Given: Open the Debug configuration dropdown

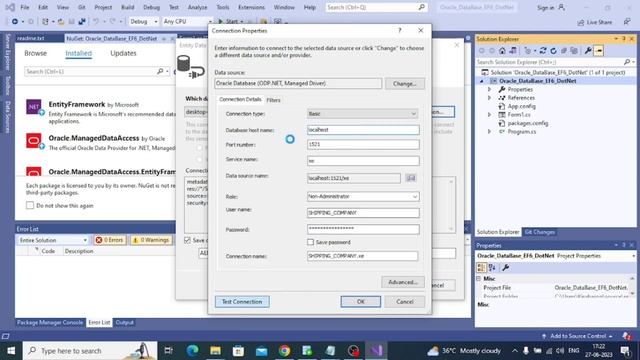Looking at the screenshot, I should (x=143, y=21).
